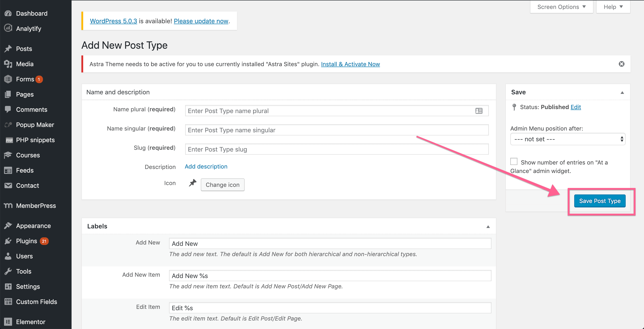Viewport: 644px width, 329px height.
Task: Click the PHP snippets icon
Action: pyautogui.click(x=9, y=140)
